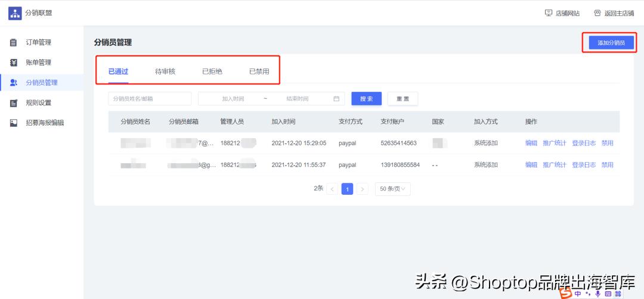
Task: Click the input method toolbox grid icon
Action: click(618, 294)
